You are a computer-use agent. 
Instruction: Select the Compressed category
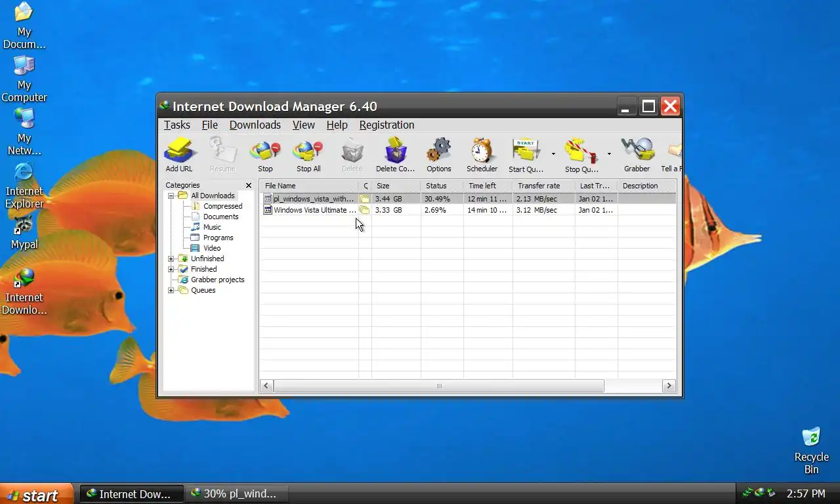(x=222, y=206)
